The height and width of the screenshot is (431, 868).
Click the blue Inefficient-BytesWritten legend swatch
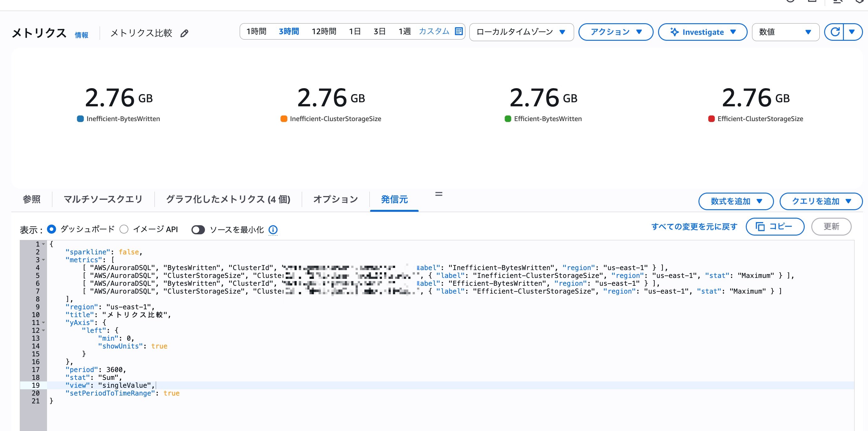(x=80, y=119)
